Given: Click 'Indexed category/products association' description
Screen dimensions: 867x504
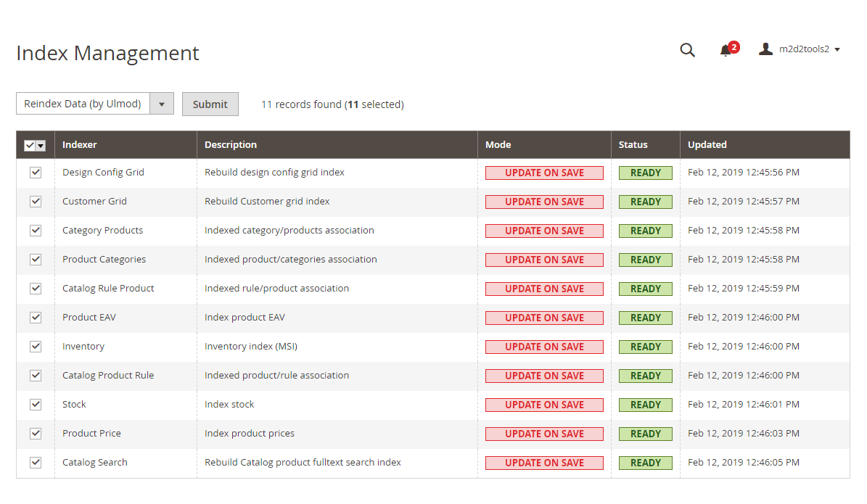Looking at the screenshot, I should pyautogui.click(x=289, y=231).
